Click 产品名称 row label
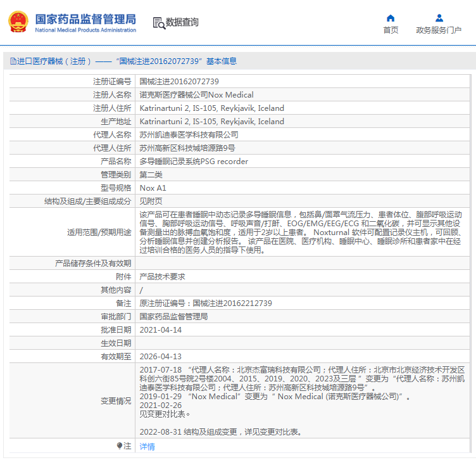Image resolution: width=476 pixels, height=460 pixels. click(116, 162)
